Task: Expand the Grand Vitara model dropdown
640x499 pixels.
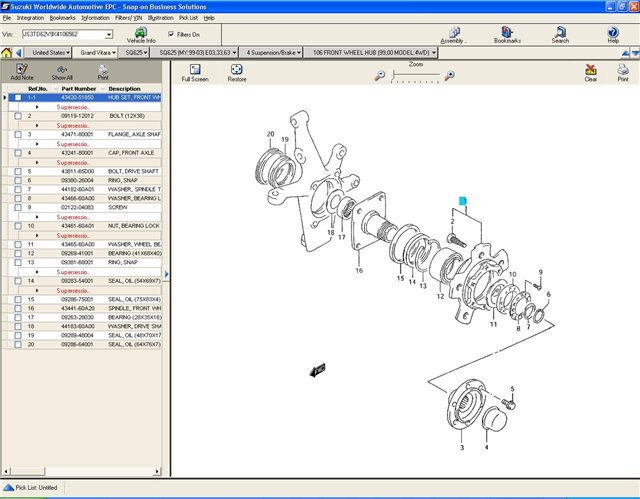Action: coord(100,51)
